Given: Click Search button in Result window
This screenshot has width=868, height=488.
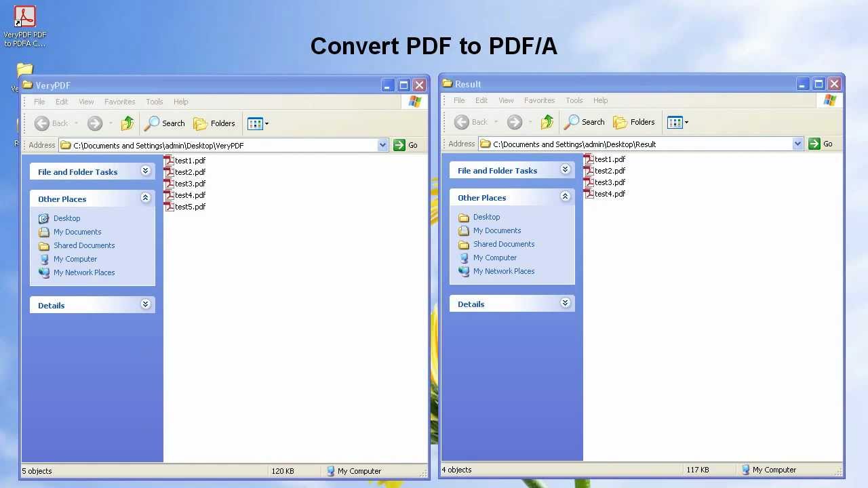Looking at the screenshot, I should pos(585,122).
